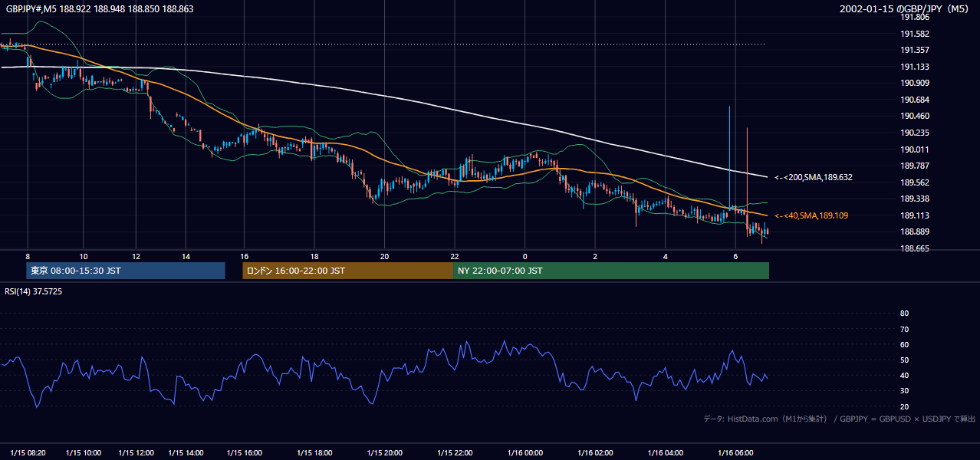
Task: Click the hour tick label 2 on the upper chart axis
Action: 595,256
